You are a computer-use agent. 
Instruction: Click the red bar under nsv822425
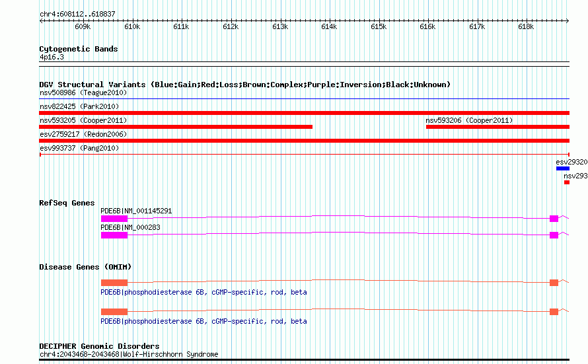304,113
